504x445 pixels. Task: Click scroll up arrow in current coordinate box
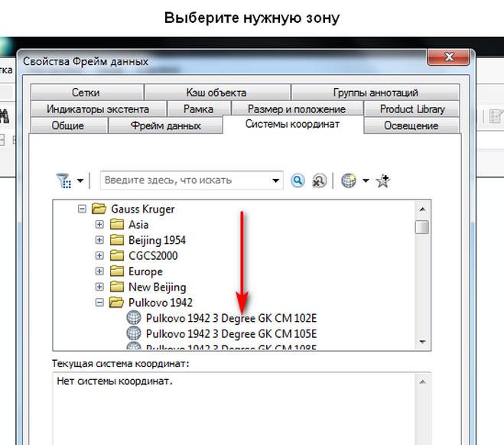(x=422, y=382)
